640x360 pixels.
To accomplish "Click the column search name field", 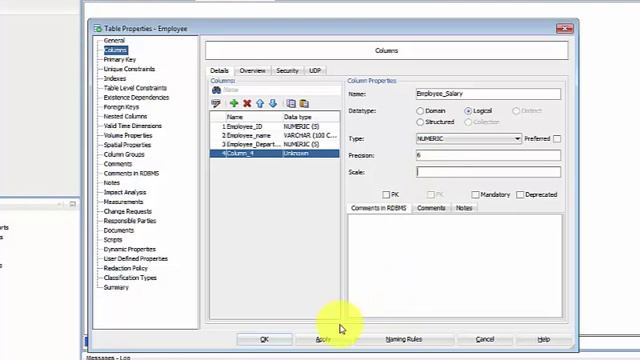I will [x=282, y=90].
